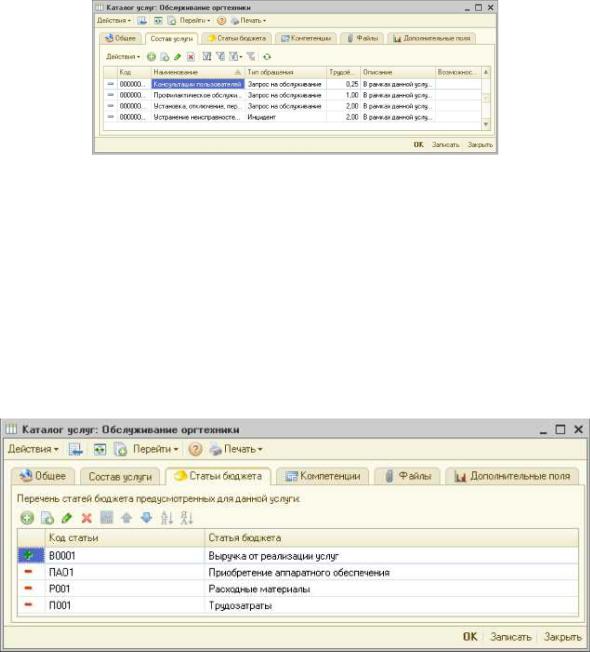The image size is (590, 652).
Task: Click the Set filter icon in upper window toolbar
Action: click(207, 56)
